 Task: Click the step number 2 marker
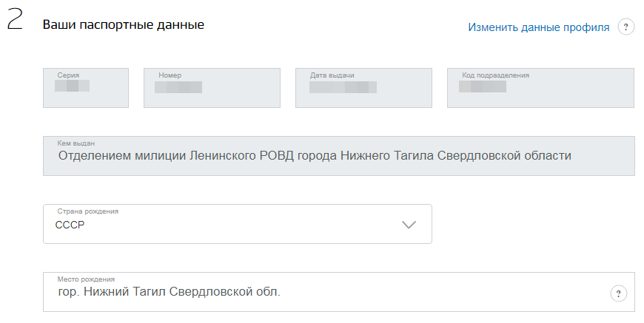click(x=15, y=21)
